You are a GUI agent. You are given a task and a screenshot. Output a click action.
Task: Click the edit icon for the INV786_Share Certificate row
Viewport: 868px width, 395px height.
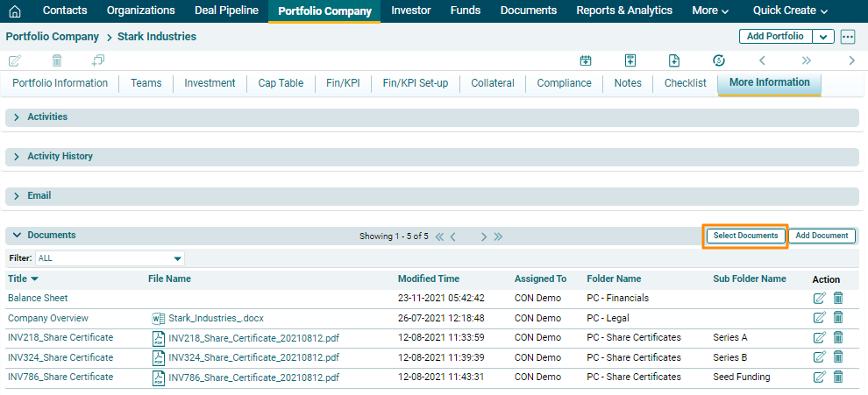pos(820,377)
